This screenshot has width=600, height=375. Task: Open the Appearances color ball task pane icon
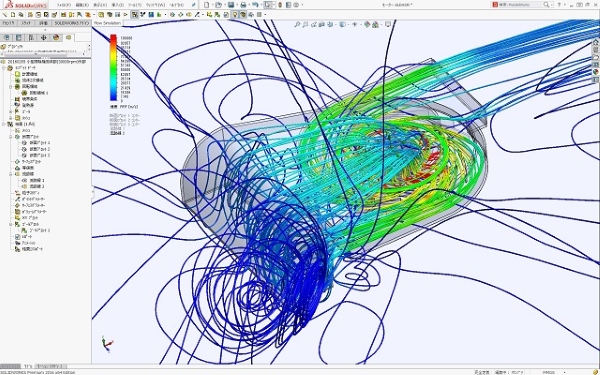point(596,72)
